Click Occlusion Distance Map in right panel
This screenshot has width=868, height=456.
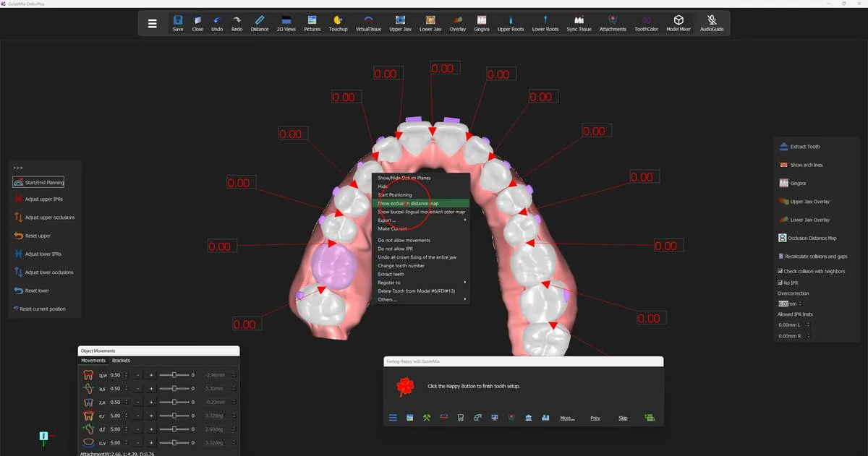(x=807, y=238)
